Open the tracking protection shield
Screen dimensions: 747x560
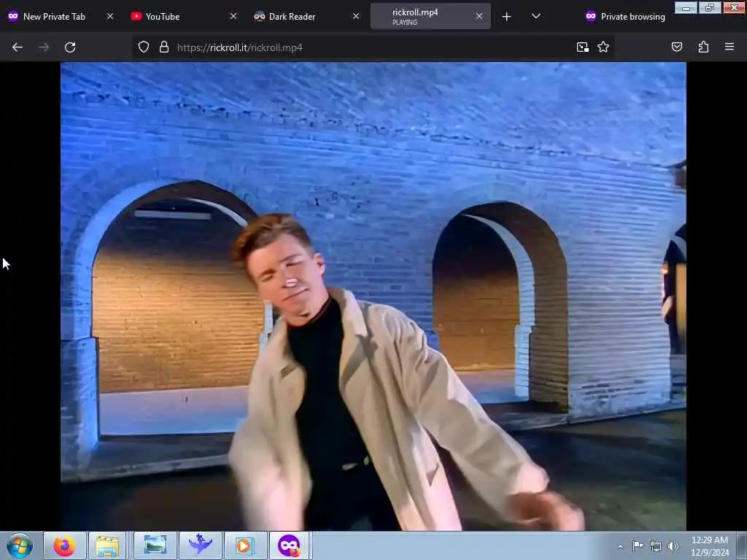pos(144,47)
